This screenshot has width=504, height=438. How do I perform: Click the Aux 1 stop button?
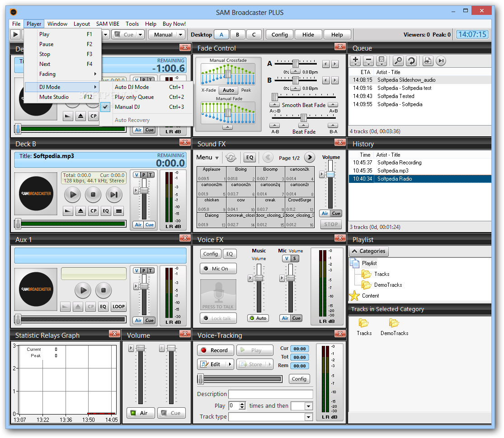(104, 290)
